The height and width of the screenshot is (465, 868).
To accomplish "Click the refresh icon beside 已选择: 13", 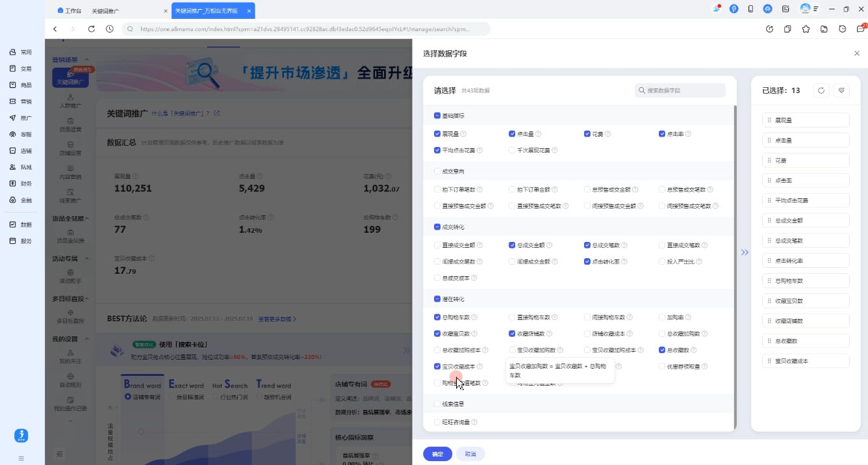I will pyautogui.click(x=821, y=90).
